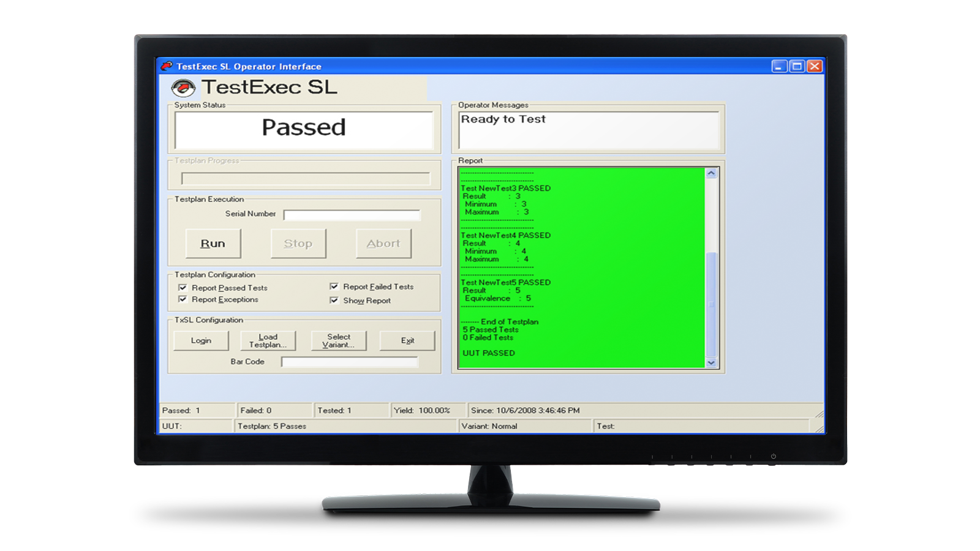The image size is (980, 551).
Task: Click Exit to close TestExec SL
Action: [x=407, y=340]
